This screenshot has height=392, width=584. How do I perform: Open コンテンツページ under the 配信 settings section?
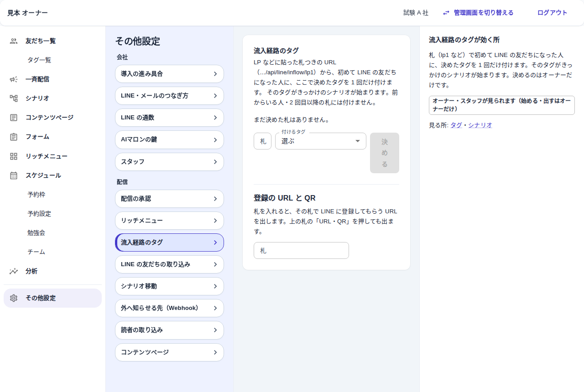point(169,352)
